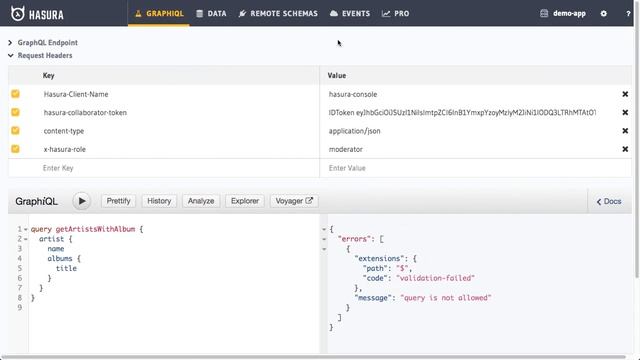640x360 pixels.
Task: Open the GraphiQL tab
Action: pyautogui.click(x=159, y=13)
